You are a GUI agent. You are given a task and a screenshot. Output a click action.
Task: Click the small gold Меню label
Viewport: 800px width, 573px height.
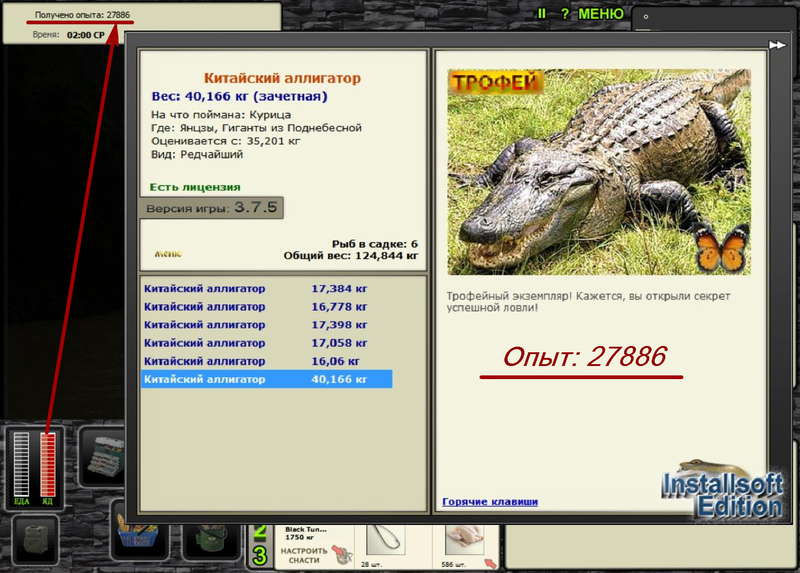168,254
